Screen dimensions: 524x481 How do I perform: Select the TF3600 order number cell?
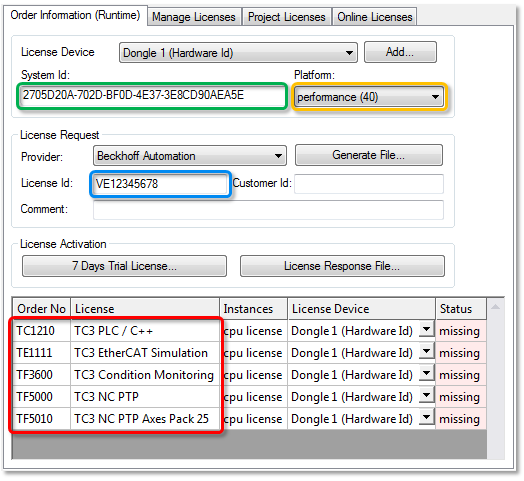coord(42,375)
